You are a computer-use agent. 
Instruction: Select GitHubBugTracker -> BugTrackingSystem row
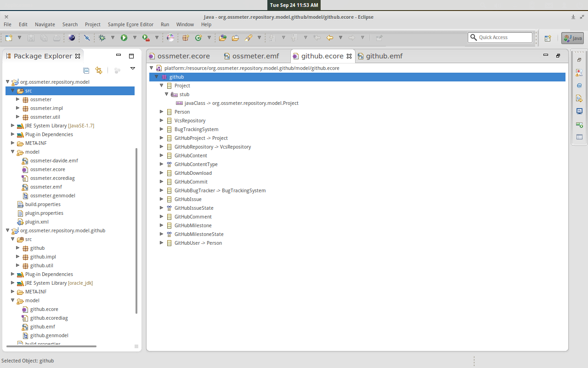[x=215, y=190]
